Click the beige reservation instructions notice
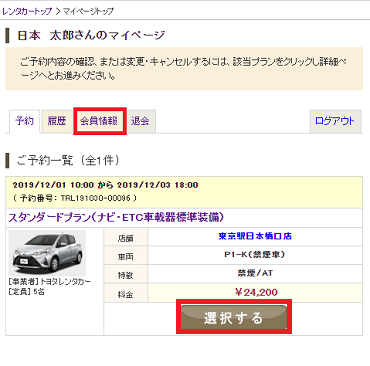Image resolution: width=370 pixels, height=366 pixels. (x=184, y=69)
